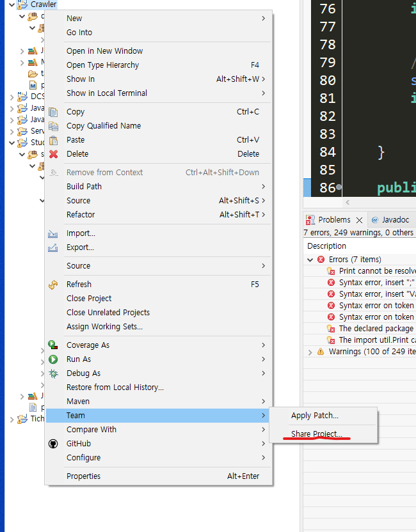Expand the DCS project node
Viewport: 416px width, 532px height.
12,97
